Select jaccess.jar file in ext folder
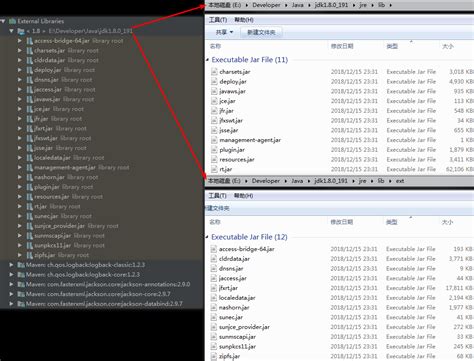This screenshot has height=361, width=474. [x=233, y=278]
